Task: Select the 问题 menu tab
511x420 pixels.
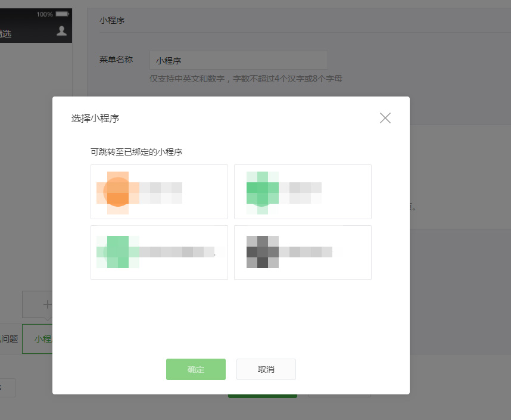Action: coord(8,338)
